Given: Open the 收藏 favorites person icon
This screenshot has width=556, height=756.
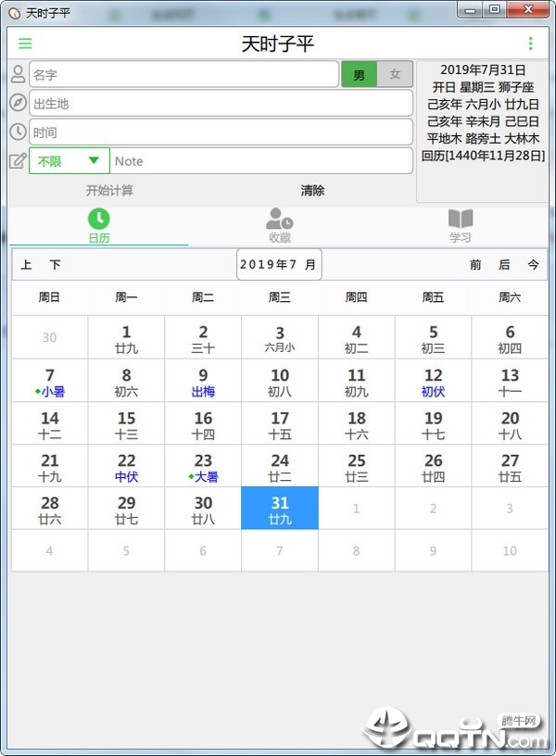Looking at the screenshot, I should [280, 219].
